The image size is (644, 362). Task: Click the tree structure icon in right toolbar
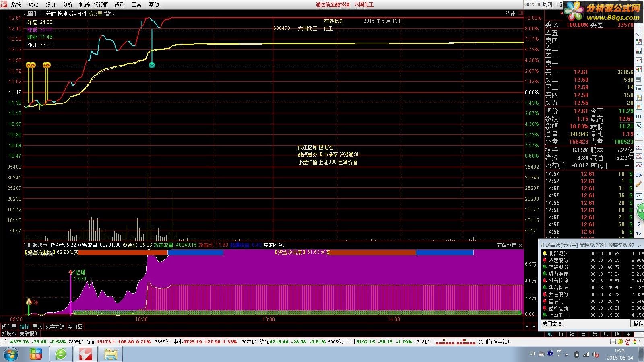click(639, 97)
